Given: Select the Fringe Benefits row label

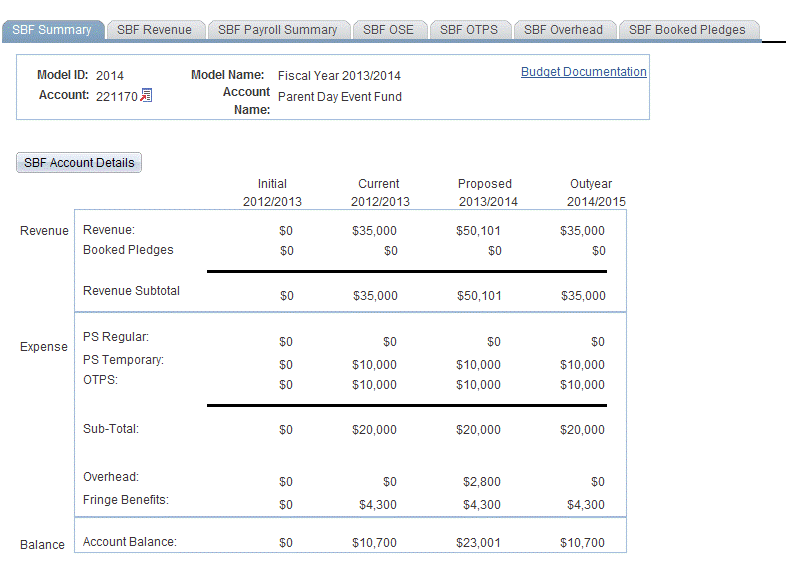Looking at the screenshot, I should [125, 499].
